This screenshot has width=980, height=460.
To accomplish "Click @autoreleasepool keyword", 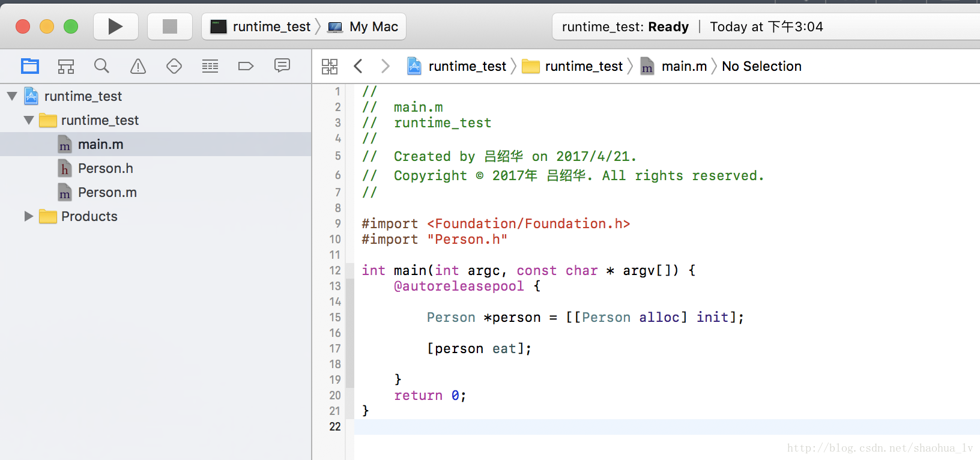I will point(459,286).
